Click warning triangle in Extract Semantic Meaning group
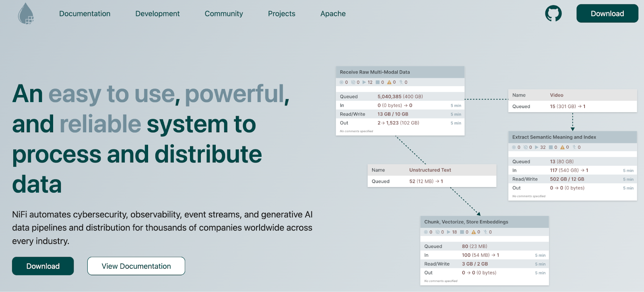The image size is (644, 292). point(562,147)
